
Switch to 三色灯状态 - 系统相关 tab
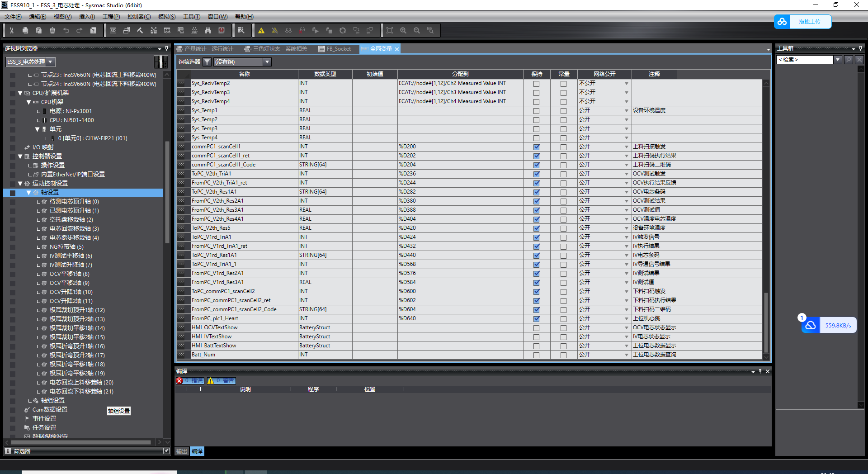click(276, 49)
